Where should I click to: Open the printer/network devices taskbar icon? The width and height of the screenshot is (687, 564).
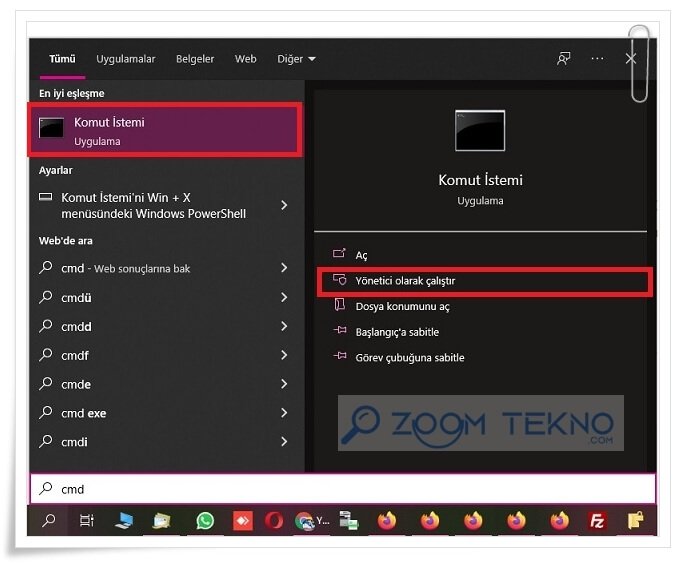coord(349,521)
